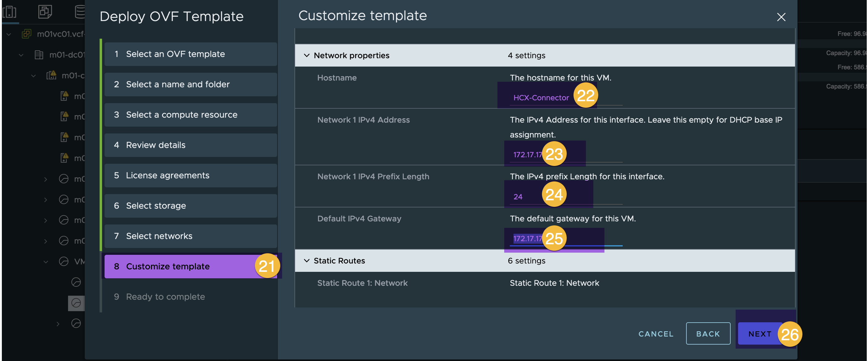Click the Default IPv4 Gateway field
This screenshot has height=361, width=868.
pos(566,238)
